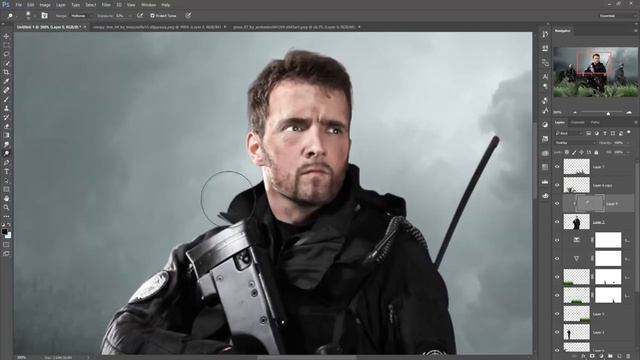Click the Navigator zoom slider handle
The width and height of the screenshot is (640, 360).
[x=608, y=113]
